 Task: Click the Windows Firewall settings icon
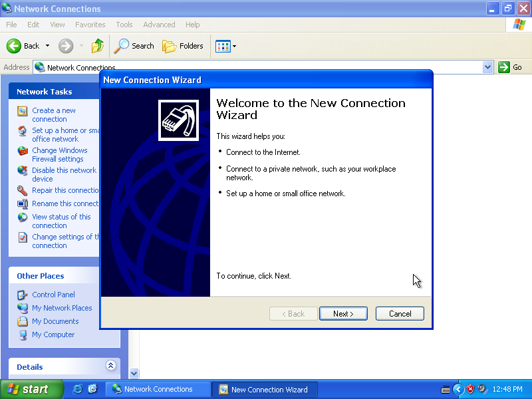(x=23, y=151)
